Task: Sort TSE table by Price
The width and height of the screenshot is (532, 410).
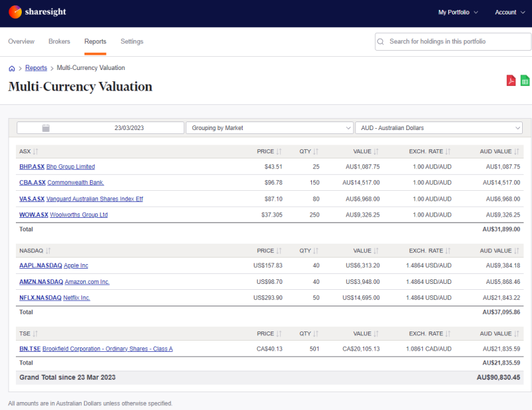Action: (x=279, y=334)
